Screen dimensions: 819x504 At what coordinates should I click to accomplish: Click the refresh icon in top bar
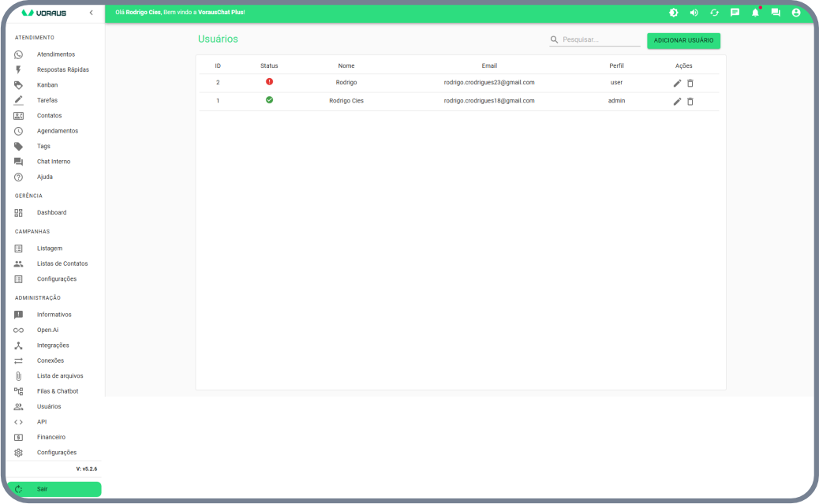click(715, 13)
